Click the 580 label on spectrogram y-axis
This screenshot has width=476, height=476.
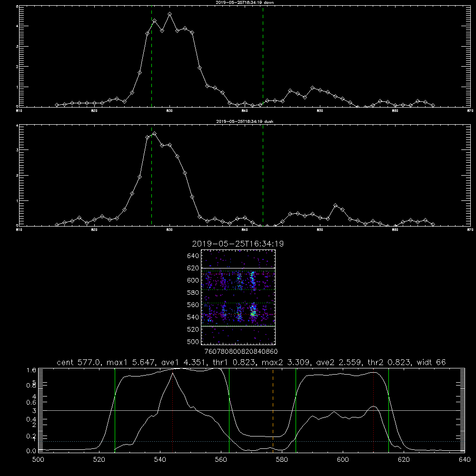click(193, 292)
